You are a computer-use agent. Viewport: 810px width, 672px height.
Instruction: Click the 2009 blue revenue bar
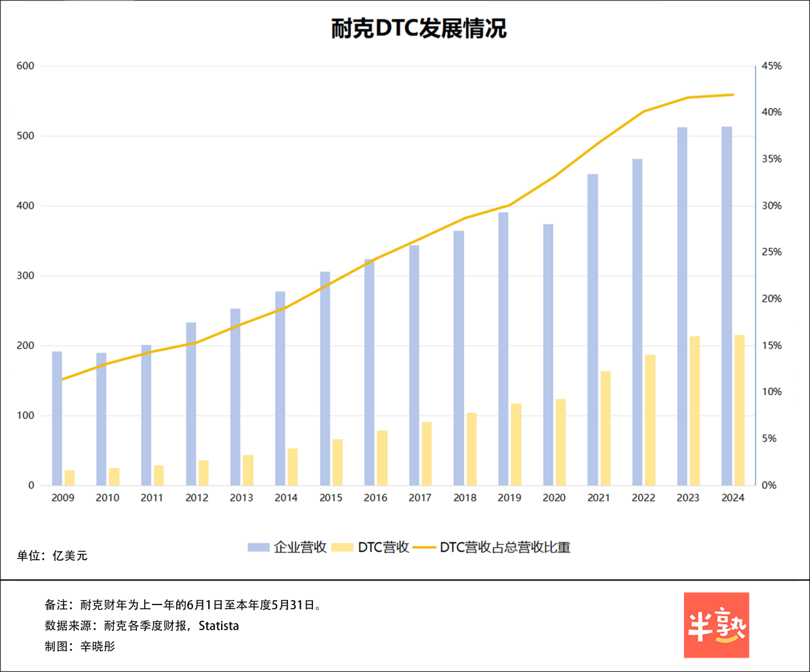(57, 418)
